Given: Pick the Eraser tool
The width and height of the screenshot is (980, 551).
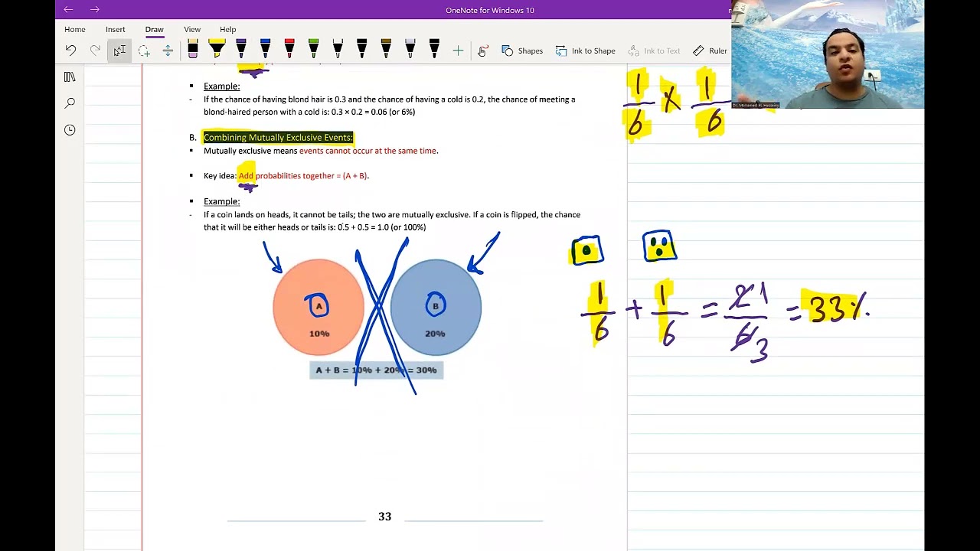Looking at the screenshot, I should pyautogui.click(x=193, y=51).
